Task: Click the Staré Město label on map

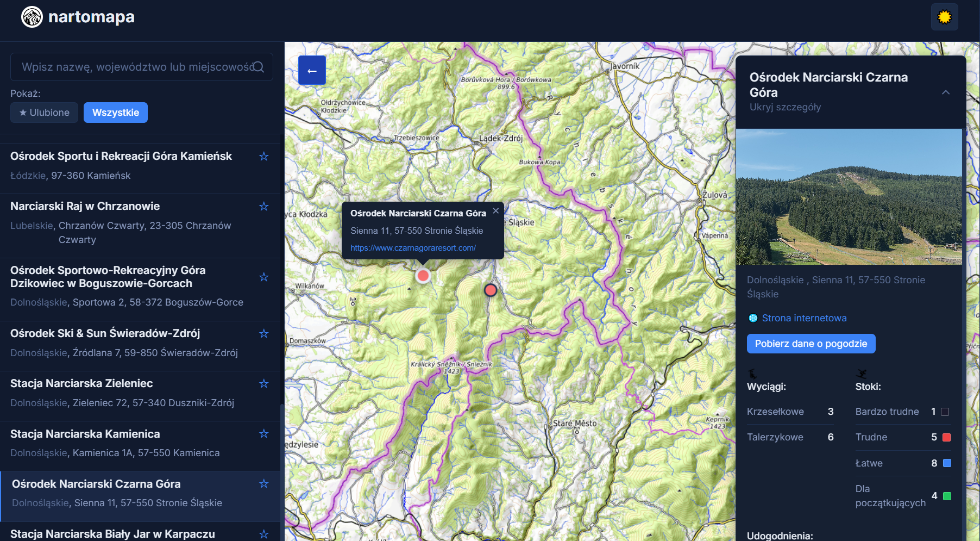Action: 575,423
